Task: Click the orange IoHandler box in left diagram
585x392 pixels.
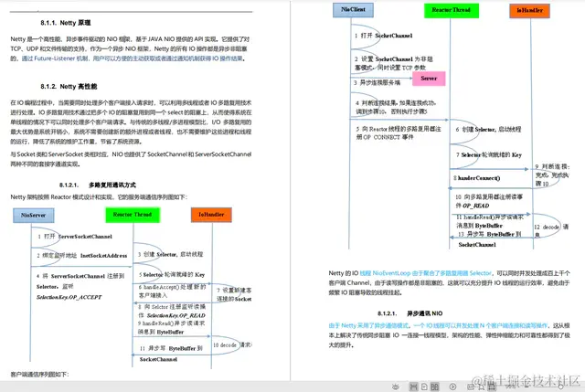Action: tap(211, 215)
